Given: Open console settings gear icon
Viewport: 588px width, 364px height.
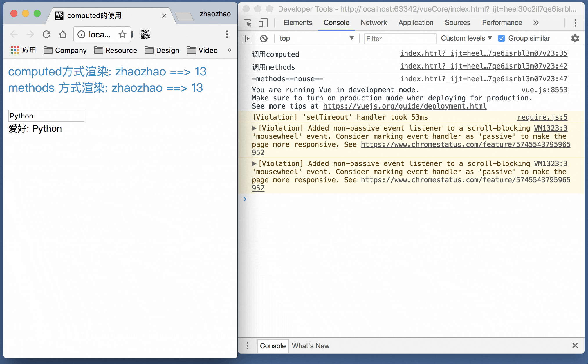Looking at the screenshot, I should pos(575,38).
